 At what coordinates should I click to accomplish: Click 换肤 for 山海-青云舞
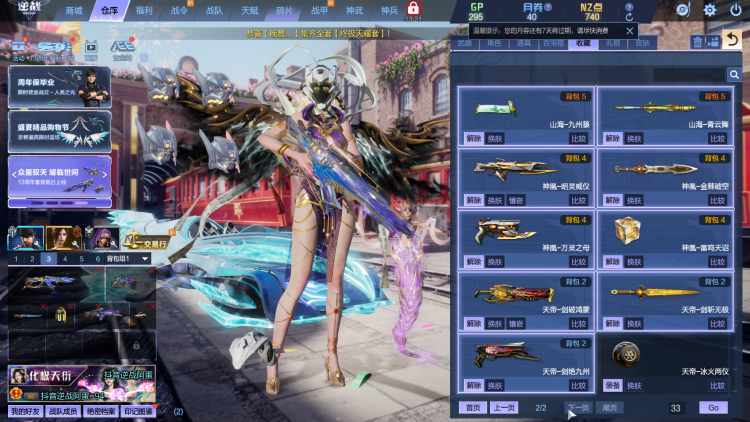pyautogui.click(x=634, y=138)
